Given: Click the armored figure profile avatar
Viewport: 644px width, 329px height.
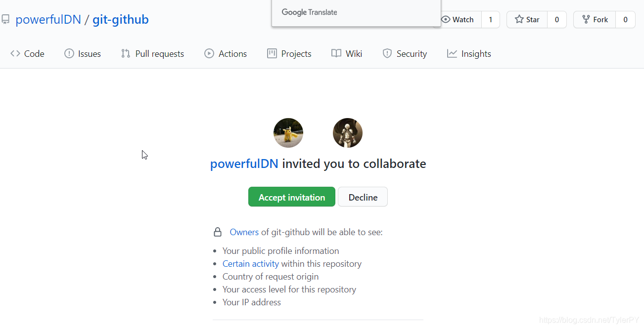Looking at the screenshot, I should tap(348, 133).
